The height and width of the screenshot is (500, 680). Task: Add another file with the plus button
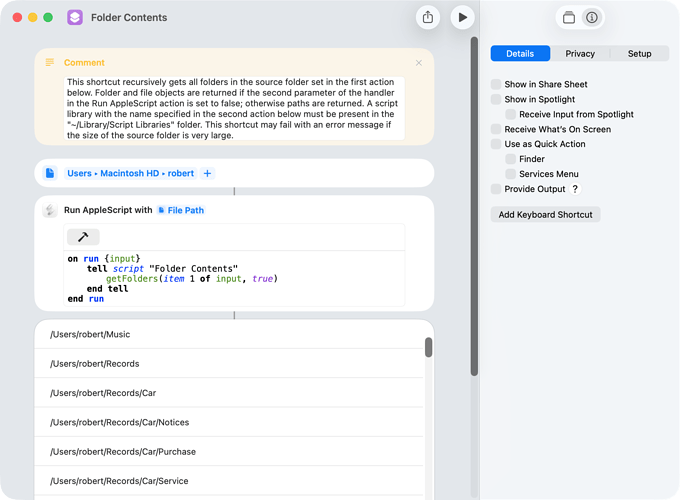[207, 173]
